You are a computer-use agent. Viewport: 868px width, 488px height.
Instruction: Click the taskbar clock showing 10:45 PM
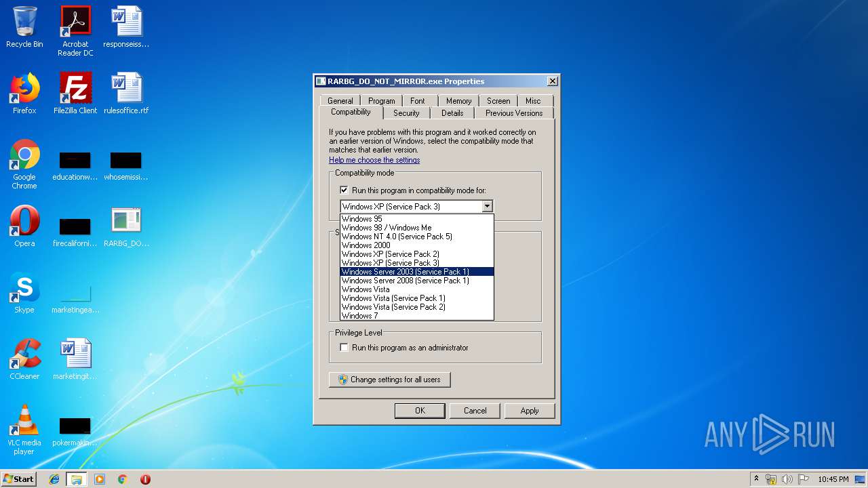coord(833,479)
